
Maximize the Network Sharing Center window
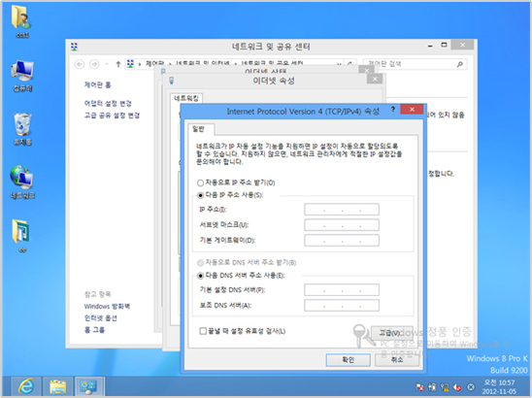click(x=444, y=45)
